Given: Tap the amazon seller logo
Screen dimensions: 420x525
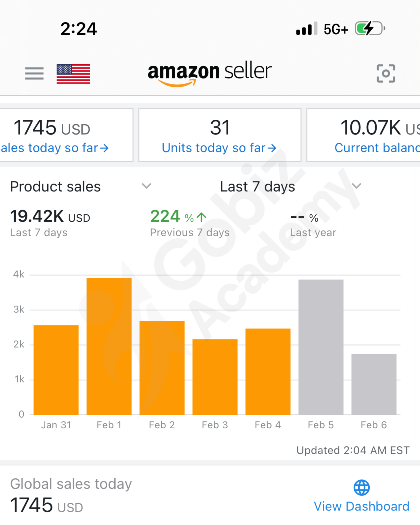Looking at the screenshot, I should tap(210, 73).
